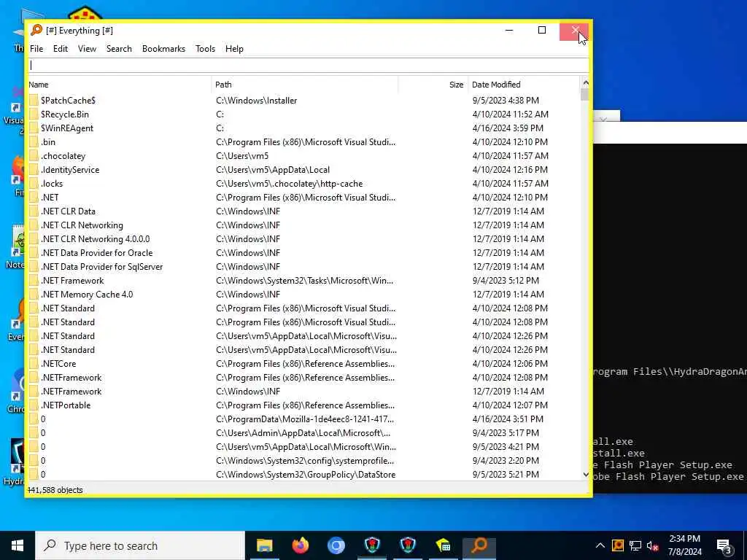Viewport: 747px width, 560px height.
Task: Click the taskbar Type here to search box
Action: point(140,545)
